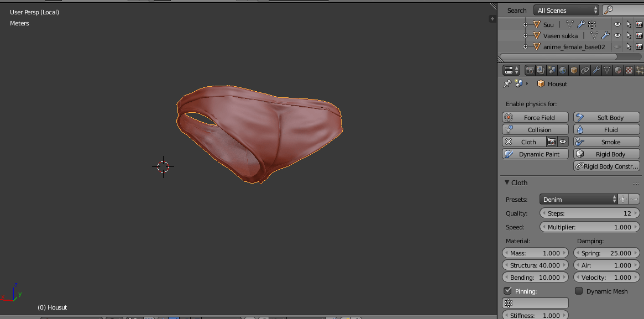Uncheck the Pinning checkbox
The height and width of the screenshot is (319, 644).
(x=507, y=290)
